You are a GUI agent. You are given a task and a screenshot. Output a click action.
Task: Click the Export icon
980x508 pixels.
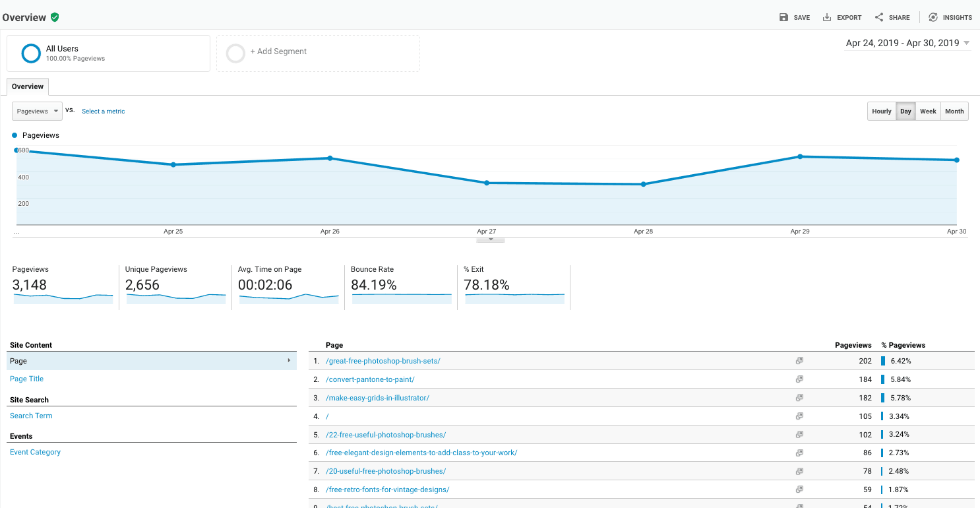(826, 17)
